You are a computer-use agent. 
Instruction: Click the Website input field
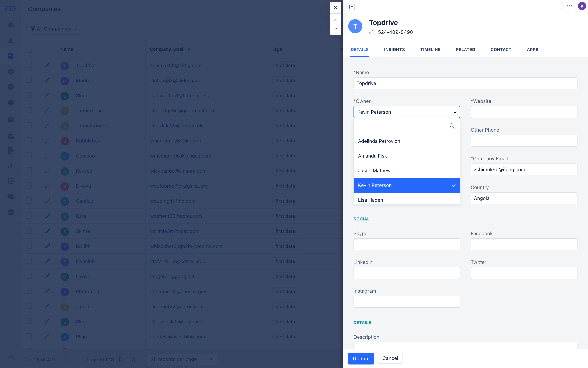coord(524,112)
